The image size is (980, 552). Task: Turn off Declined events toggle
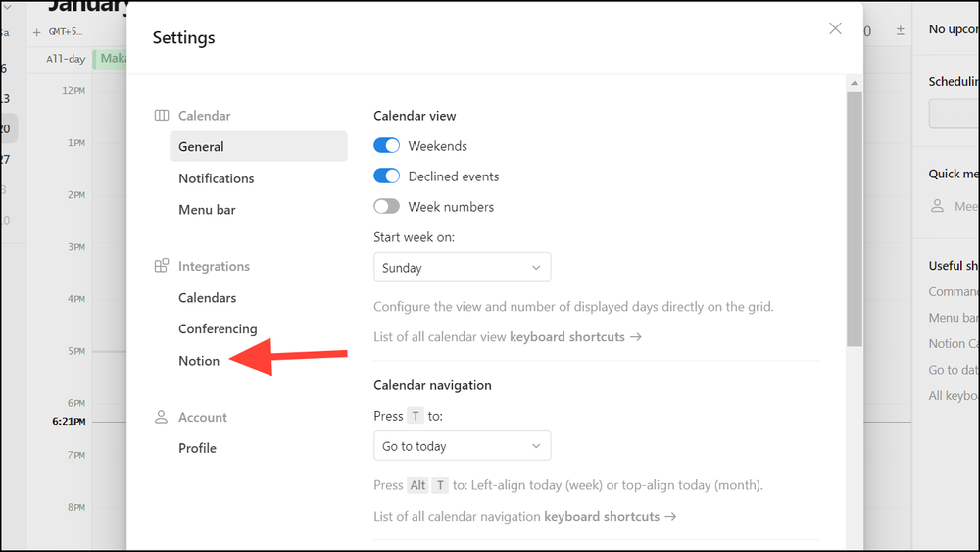[x=387, y=176]
